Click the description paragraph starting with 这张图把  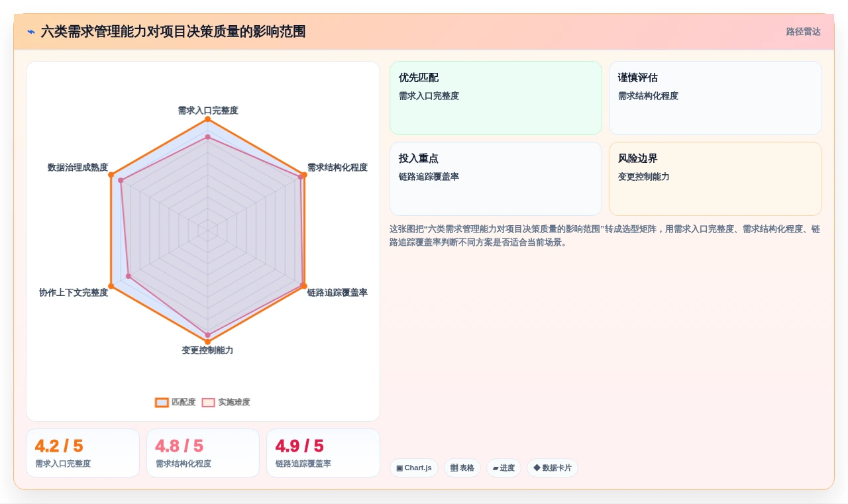(606, 236)
